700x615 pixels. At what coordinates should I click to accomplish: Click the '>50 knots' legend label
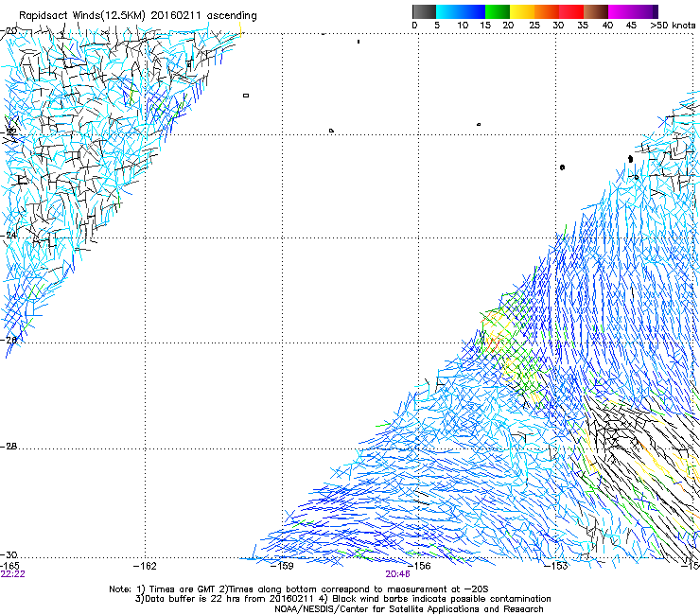pyautogui.click(x=673, y=26)
